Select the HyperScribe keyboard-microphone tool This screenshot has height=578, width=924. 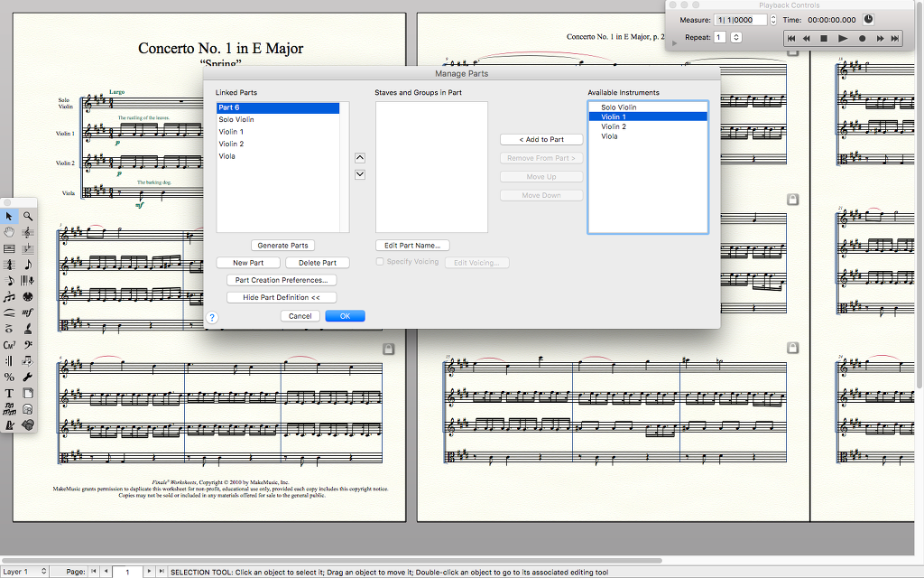pyautogui.click(x=28, y=281)
